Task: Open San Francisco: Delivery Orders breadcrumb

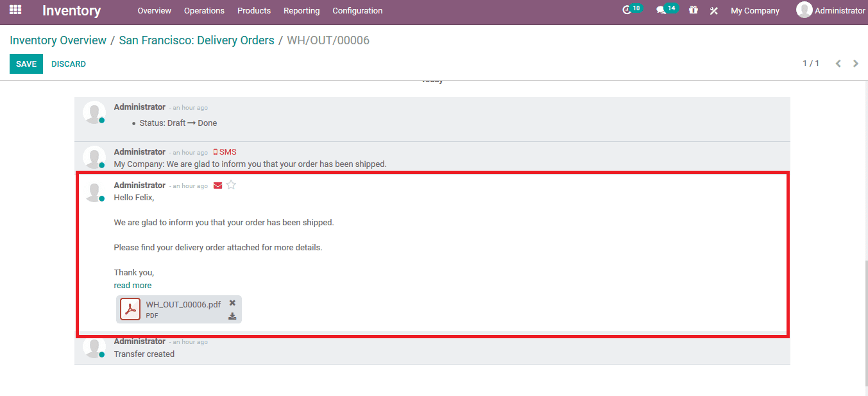Action: point(196,40)
